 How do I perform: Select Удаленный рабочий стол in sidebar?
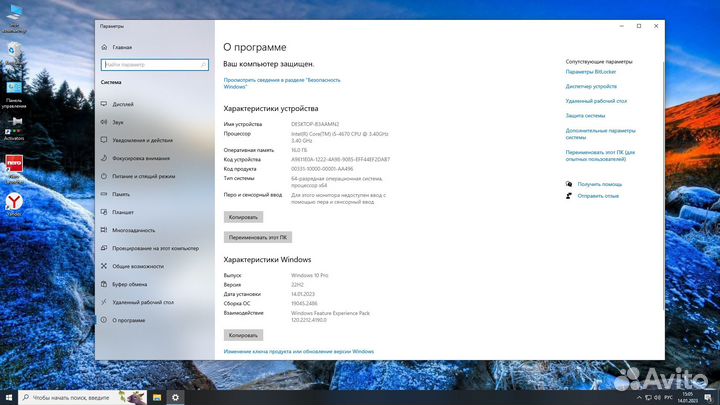pyautogui.click(x=154, y=302)
